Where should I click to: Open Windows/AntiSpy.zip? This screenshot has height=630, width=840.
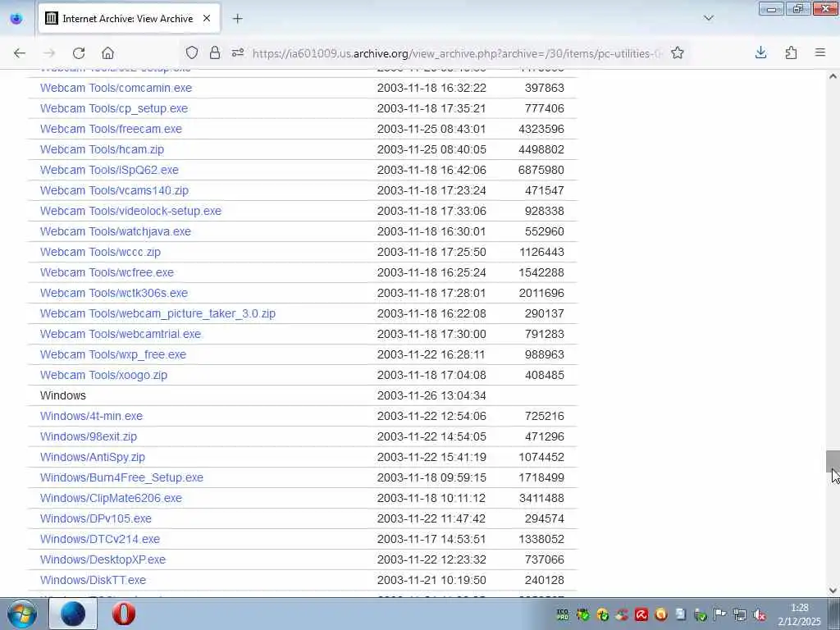pyautogui.click(x=92, y=457)
